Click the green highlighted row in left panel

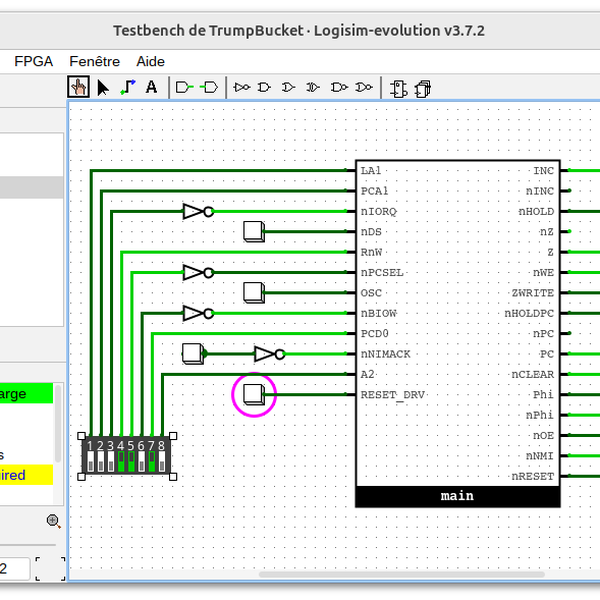26,393
